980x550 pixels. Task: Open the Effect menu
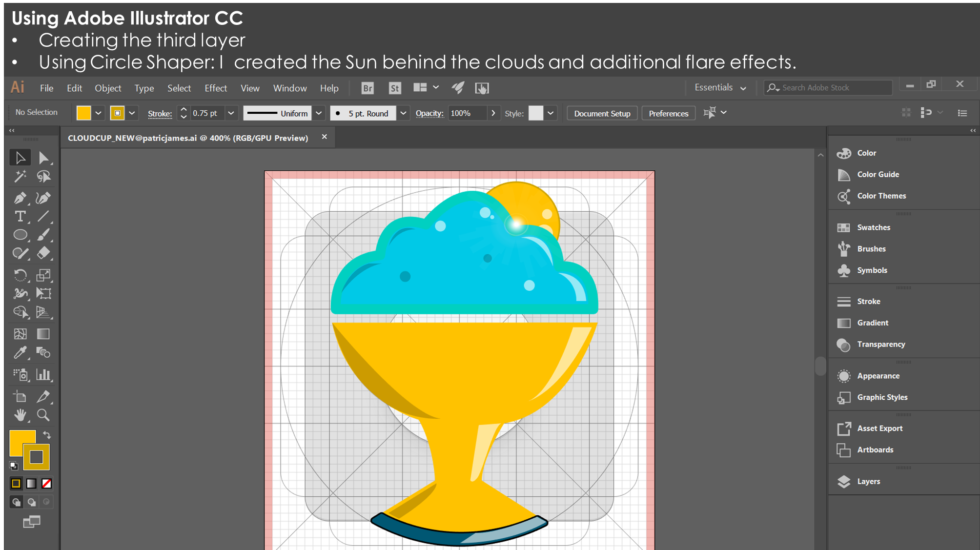click(216, 88)
